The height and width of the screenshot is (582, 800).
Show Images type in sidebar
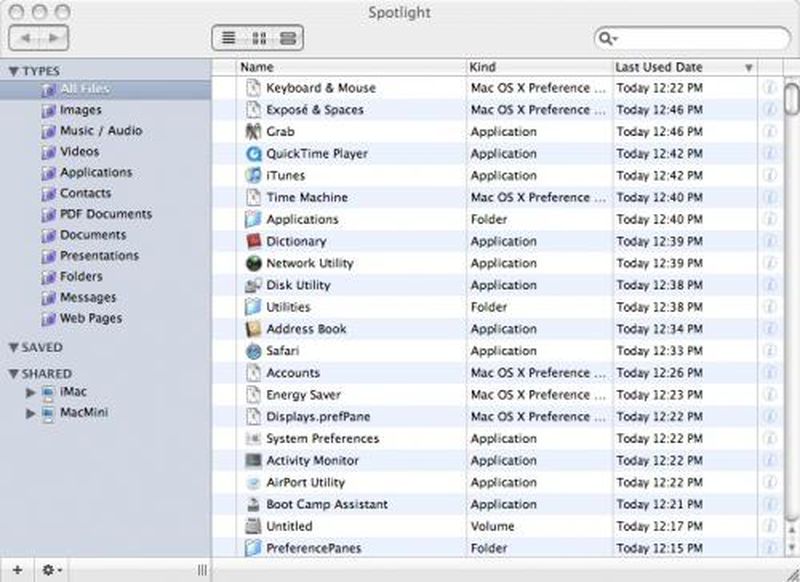[x=81, y=110]
